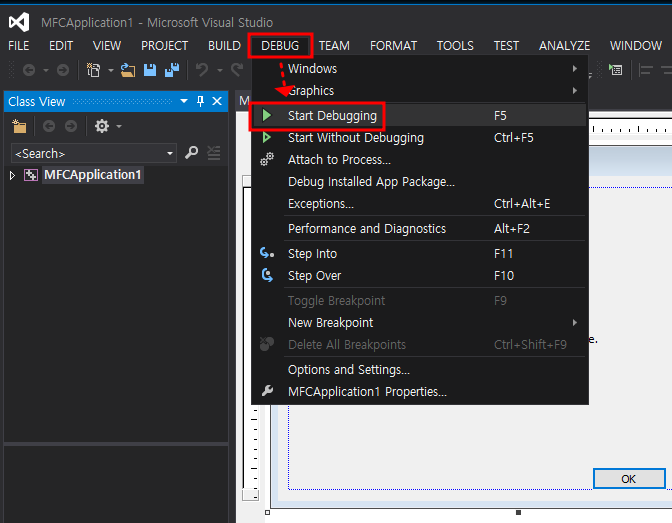
Task: Open the FILE menu
Action: tap(18, 45)
